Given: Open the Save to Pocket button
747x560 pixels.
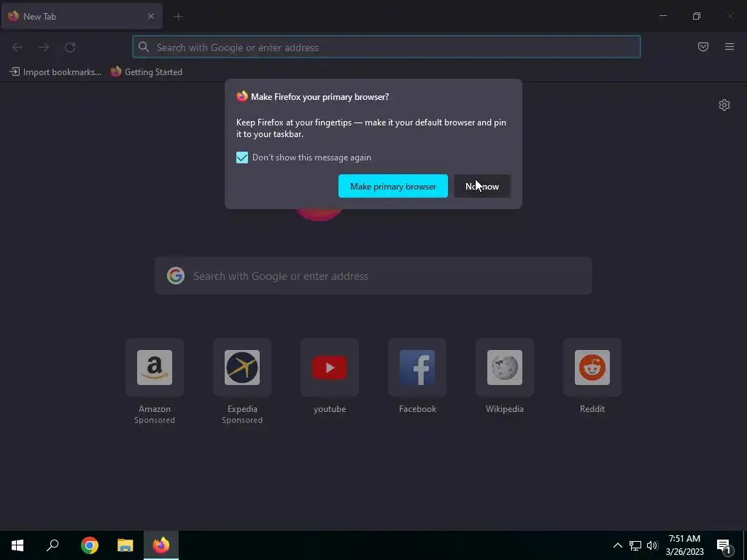Looking at the screenshot, I should coord(703,47).
